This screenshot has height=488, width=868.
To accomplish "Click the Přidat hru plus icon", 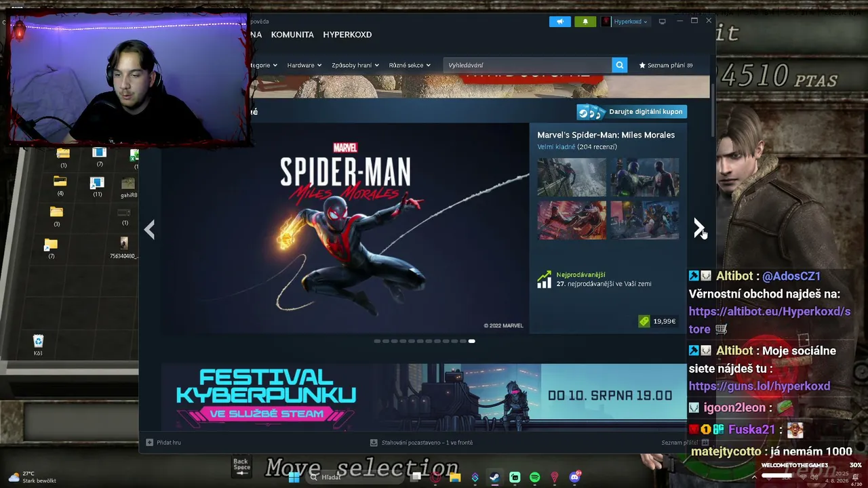I will (150, 443).
